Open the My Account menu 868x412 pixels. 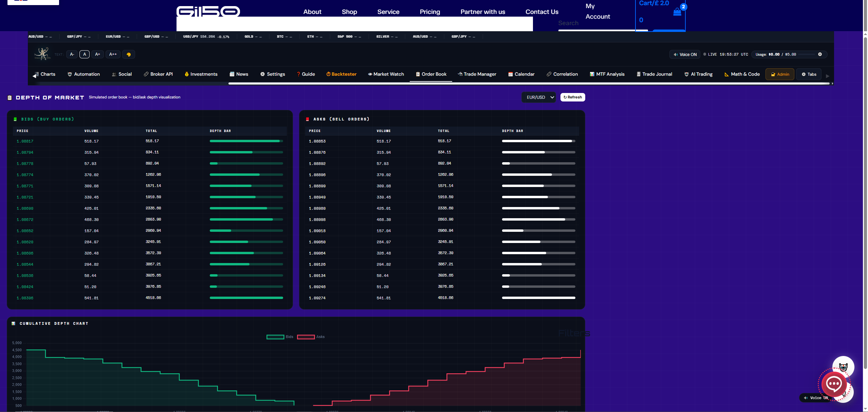coord(597,11)
